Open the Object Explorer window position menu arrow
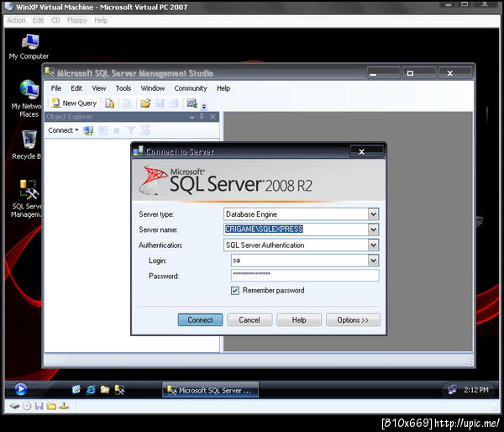This screenshot has height=432, width=504. 192,118
